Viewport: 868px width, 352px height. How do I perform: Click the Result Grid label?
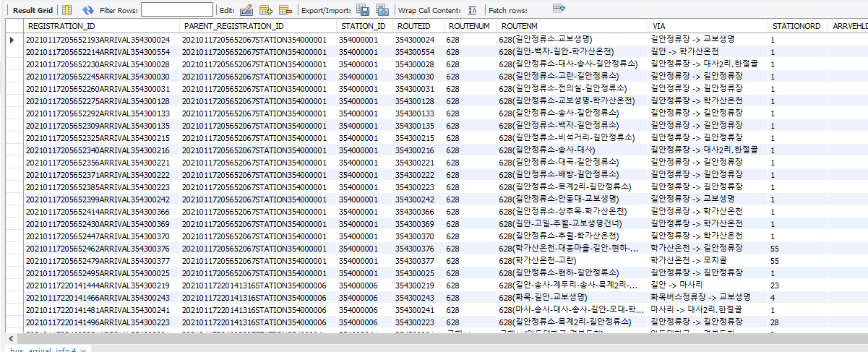(33, 10)
